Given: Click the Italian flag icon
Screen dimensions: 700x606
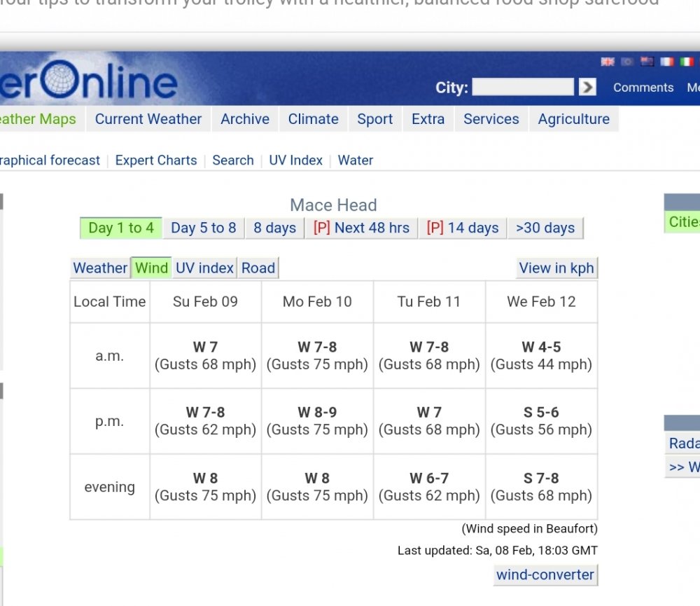Looking at the screenshot, I should [x=687, y=62].
